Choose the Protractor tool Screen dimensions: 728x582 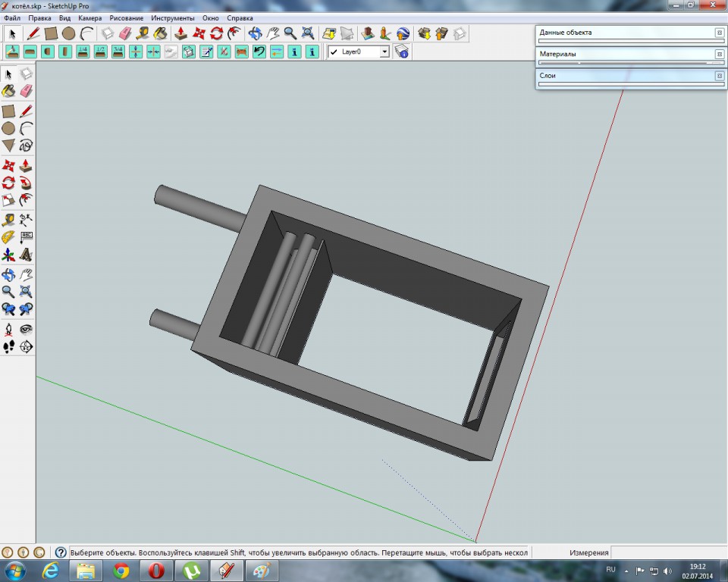tap(8, 237)
